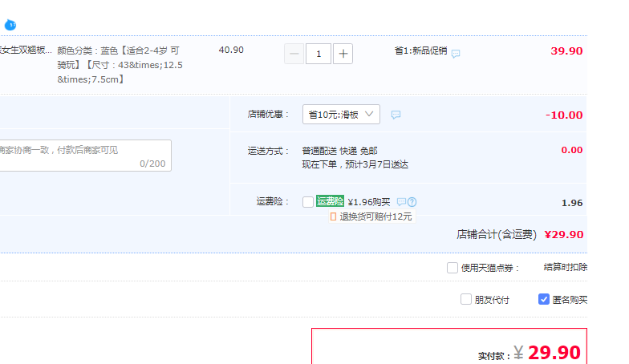
Task: Decrease quantity with the minus button
Action: click(x=294, y=54)
